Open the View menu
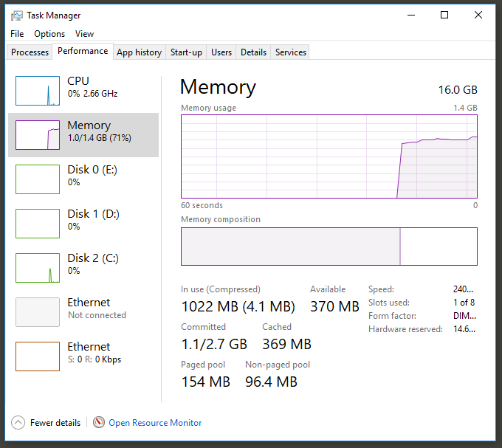 point(84,34)
